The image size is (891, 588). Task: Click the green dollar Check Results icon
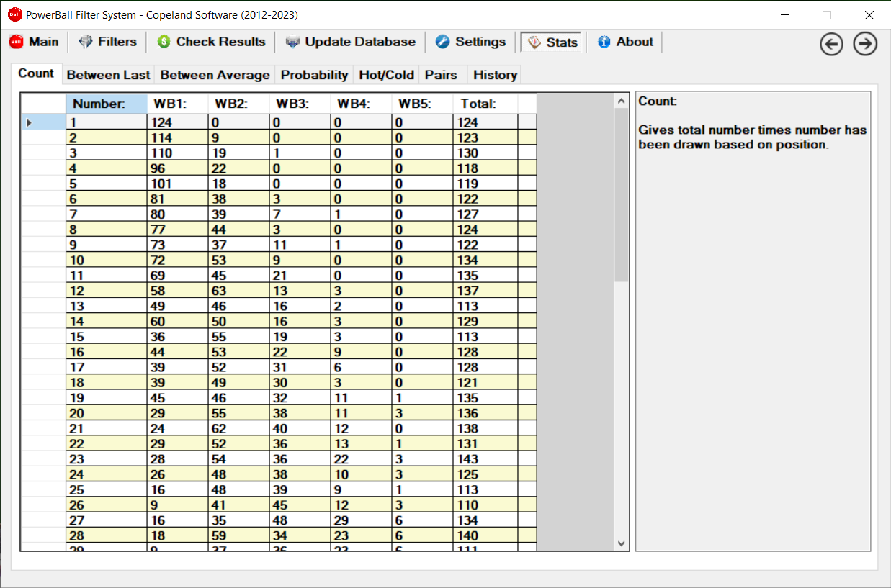164,42
